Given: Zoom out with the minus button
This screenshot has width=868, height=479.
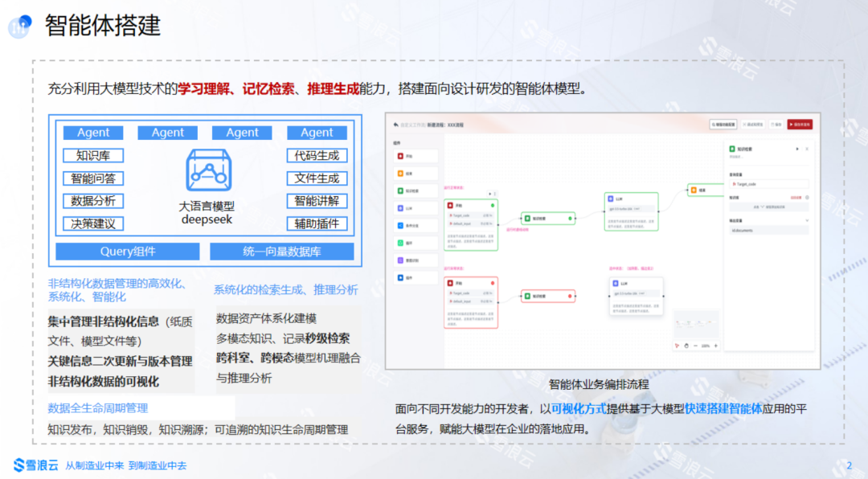Looking at the screenshot, I should click(x=696, y=346).
